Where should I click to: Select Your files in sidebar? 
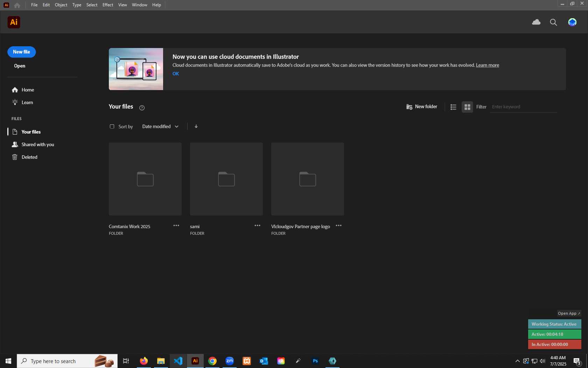click(x=27, y=132)
